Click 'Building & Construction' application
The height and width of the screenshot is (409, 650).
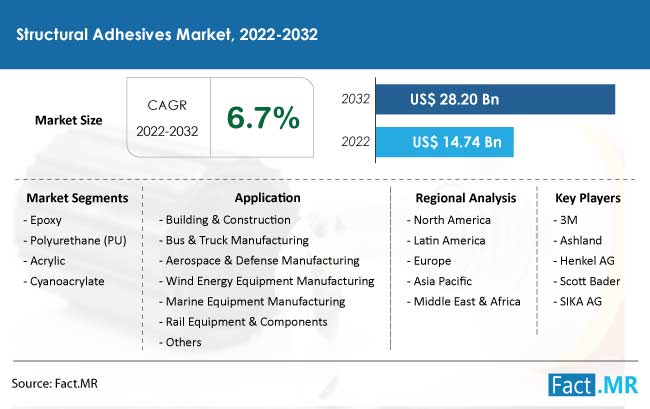point(228,220)
